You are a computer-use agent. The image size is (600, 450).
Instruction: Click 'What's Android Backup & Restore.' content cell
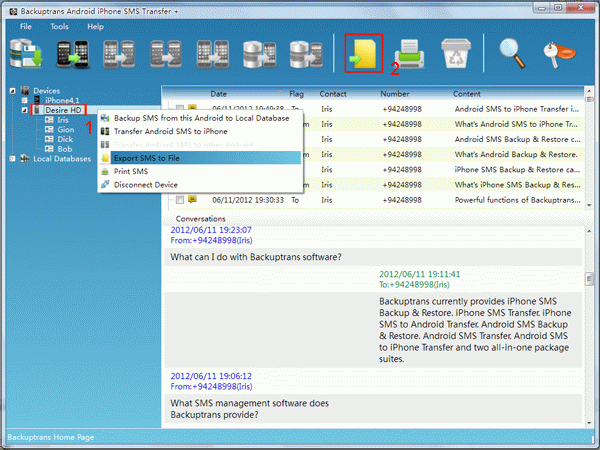(x=516, y=154)
